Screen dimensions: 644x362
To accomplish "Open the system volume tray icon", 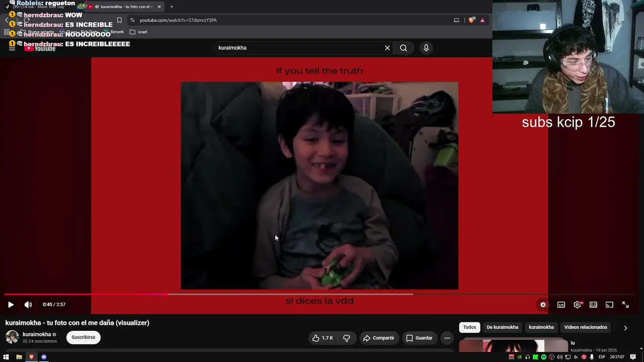I will (559, 357).
